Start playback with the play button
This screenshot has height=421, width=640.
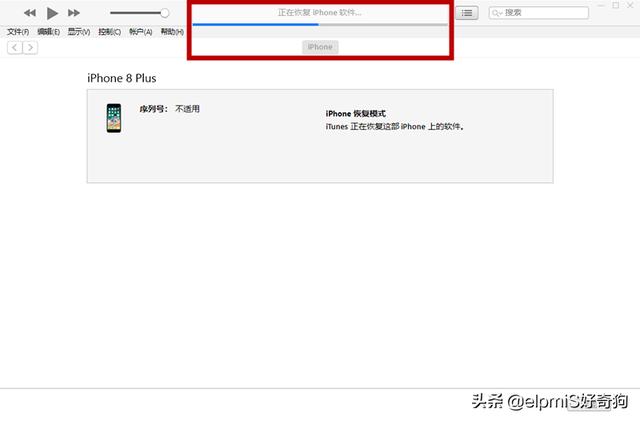pyautogui.click(x=52, y=13)
